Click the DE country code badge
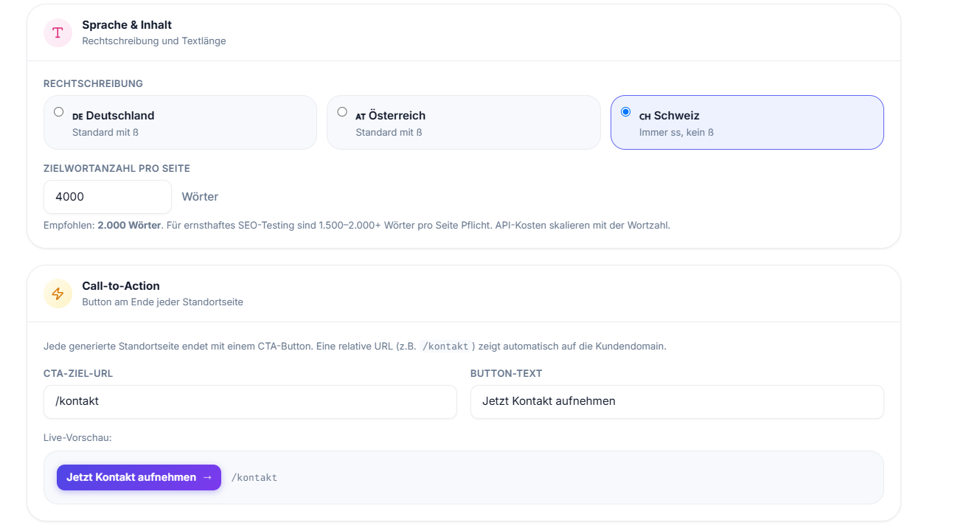The height and width of the screenshot is (528, 980). 77,117
